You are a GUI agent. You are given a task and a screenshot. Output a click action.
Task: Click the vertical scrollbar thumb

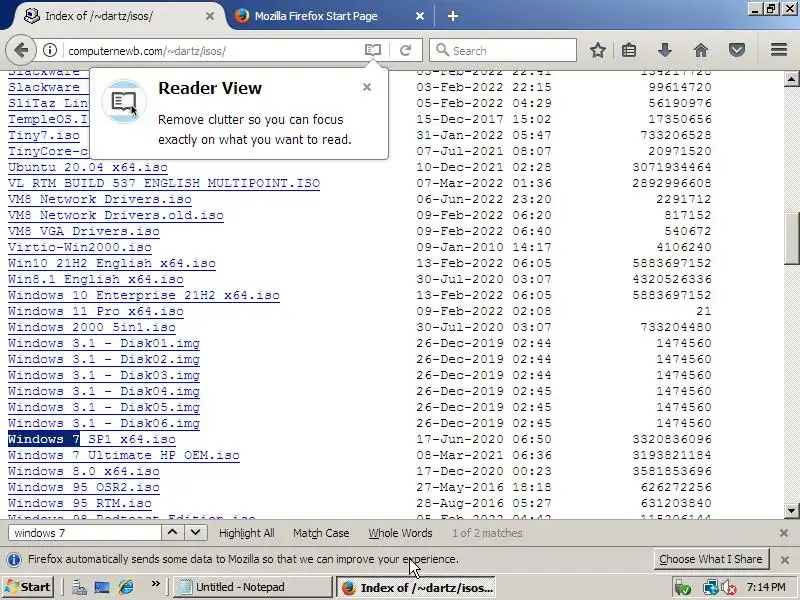coord(791,238)
